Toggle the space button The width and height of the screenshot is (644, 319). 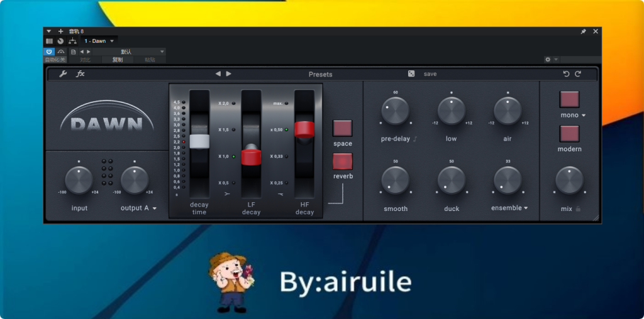[x=342, y=128]
